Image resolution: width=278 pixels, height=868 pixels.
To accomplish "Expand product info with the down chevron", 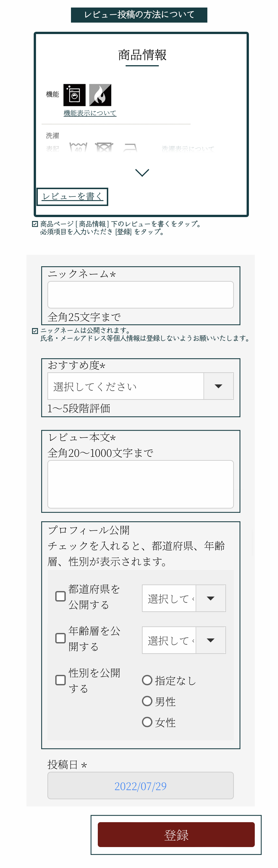I will (142, 173).
